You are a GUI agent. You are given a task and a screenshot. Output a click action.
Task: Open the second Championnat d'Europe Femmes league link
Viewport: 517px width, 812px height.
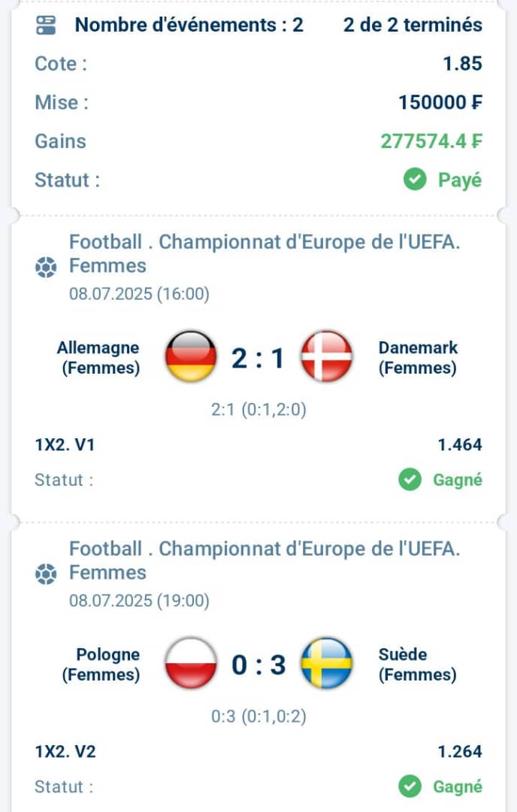(265, 560)
